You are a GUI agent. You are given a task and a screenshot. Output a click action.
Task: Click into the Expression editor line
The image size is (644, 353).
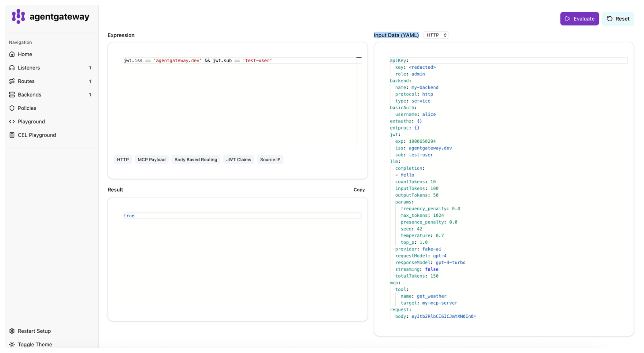pos(240,61)
